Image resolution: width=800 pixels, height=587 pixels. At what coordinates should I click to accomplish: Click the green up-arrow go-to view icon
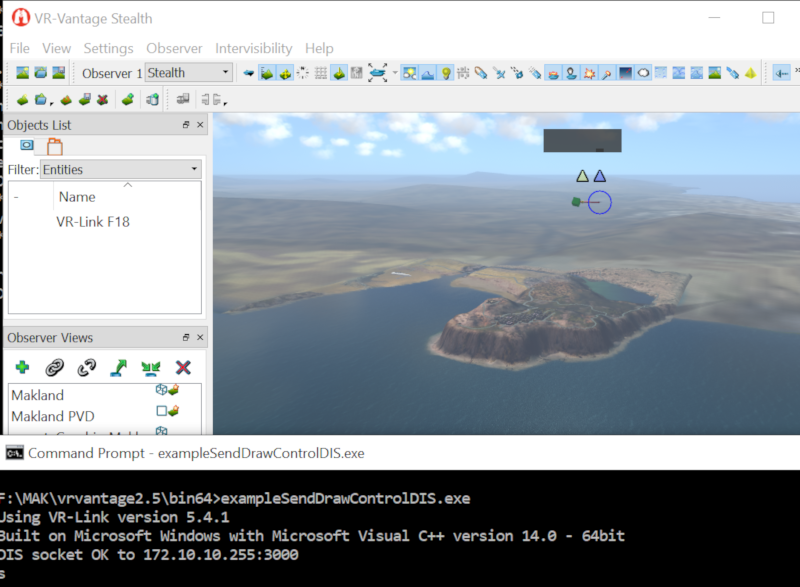coord(119,367)
